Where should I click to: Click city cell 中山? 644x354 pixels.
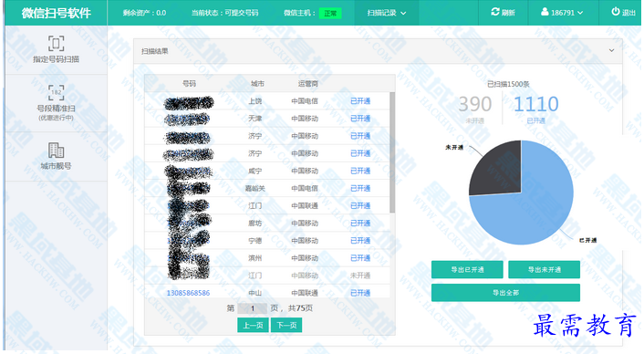point(255,293)
